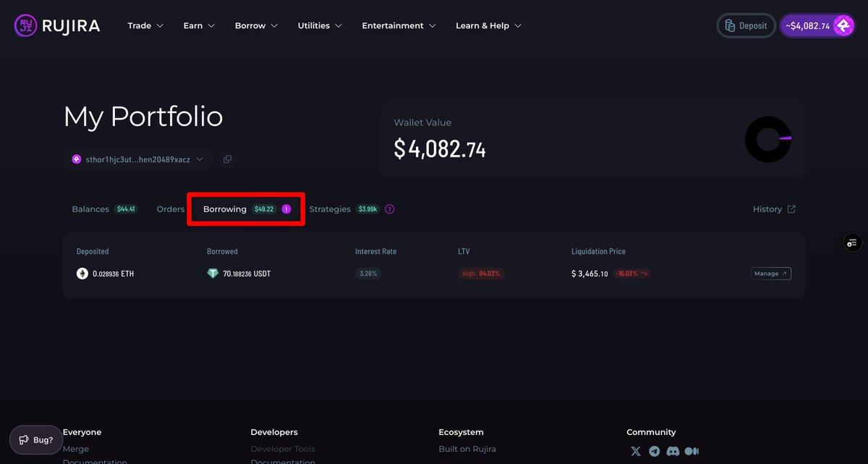Viewport: 868px width, 464px height.
Task: Click the USDT Tether icon
Action: point(213,274)
